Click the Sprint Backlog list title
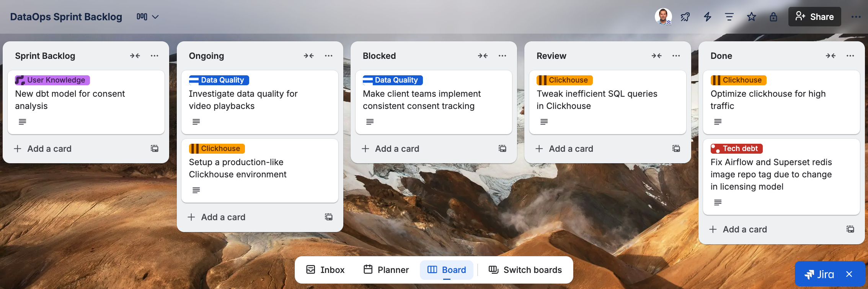The image size is (868, 289). pos(45,56)
